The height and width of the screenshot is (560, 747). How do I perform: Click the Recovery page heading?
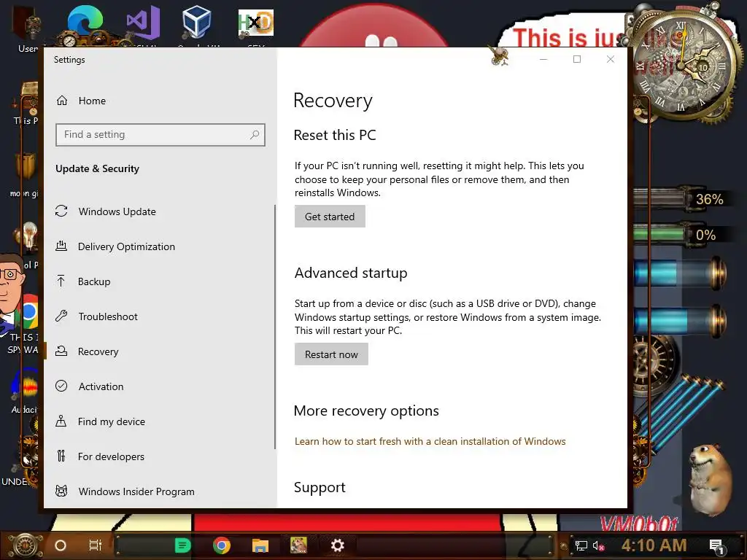333,101
